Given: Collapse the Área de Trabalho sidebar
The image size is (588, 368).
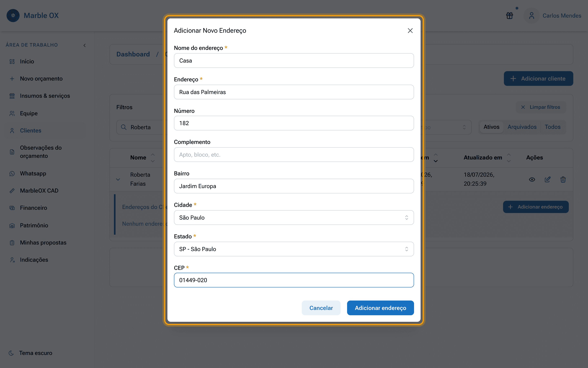Looking at the screenshot, I should point(85,45).
